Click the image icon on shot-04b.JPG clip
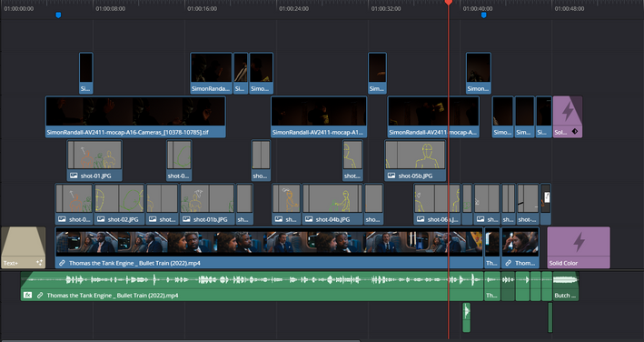This screenshot has height=342, width=644. coord(309,219)
